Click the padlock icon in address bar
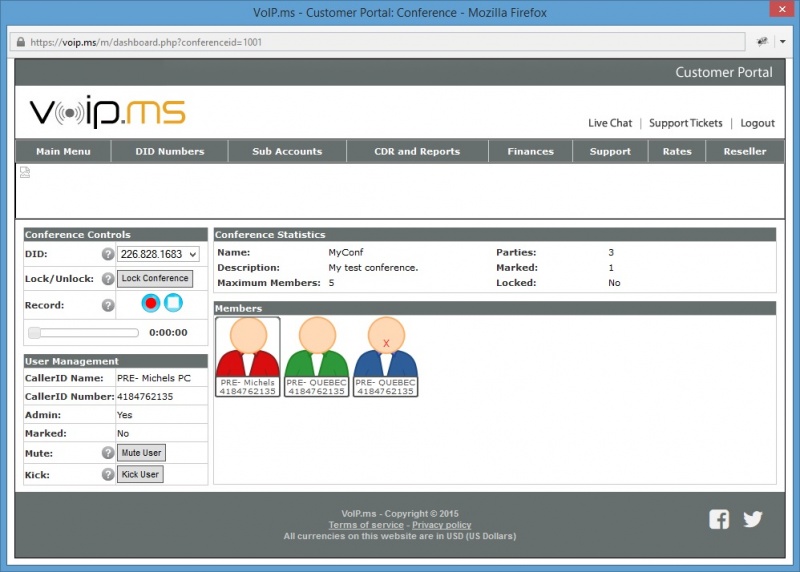Screen dimensions: 800x572 pyautogui.click(x=20, y=42)
